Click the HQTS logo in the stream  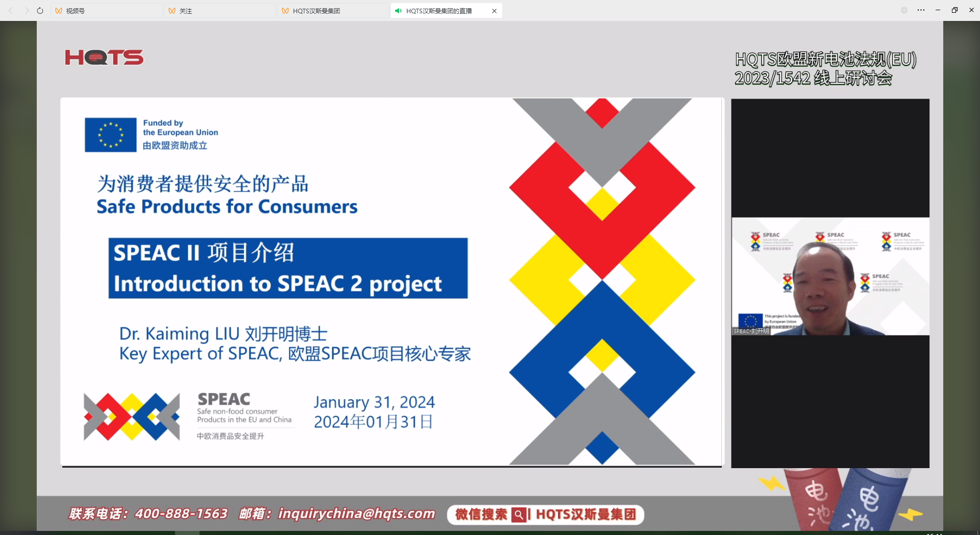104,57
